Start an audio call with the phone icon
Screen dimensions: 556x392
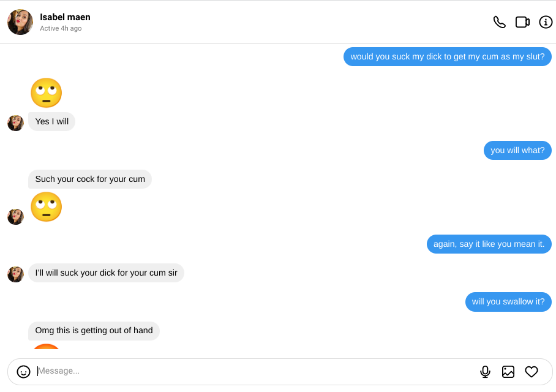click(500, 22)
